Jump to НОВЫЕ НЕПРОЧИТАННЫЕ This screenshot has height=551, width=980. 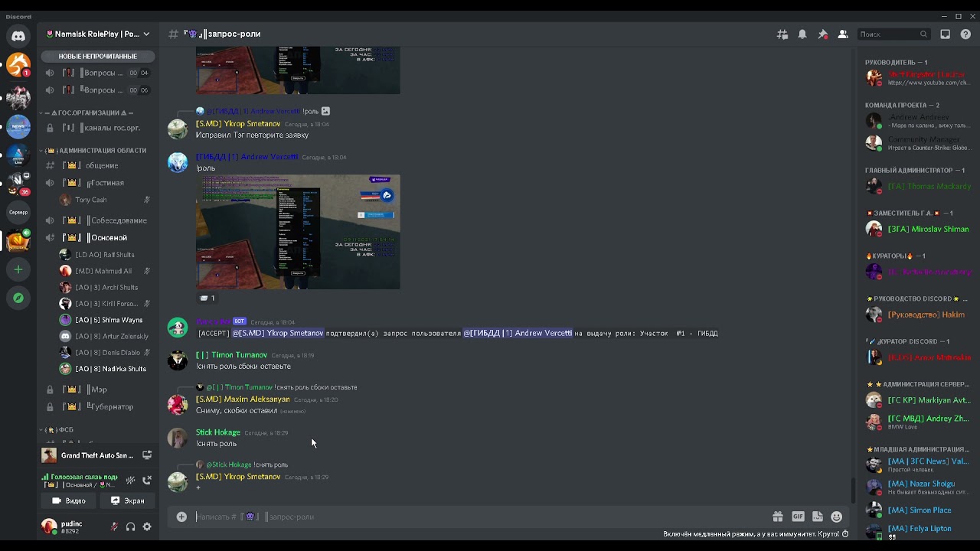pos(98,56)
